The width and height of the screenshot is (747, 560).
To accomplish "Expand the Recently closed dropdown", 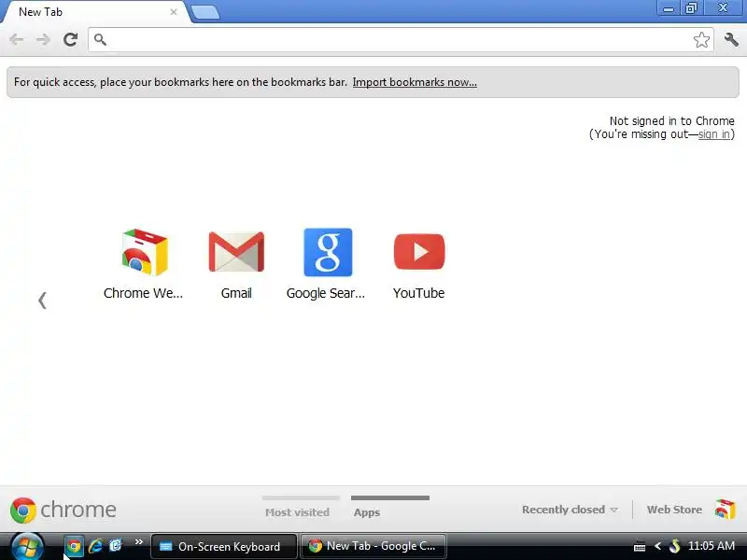I will point(570,510).
